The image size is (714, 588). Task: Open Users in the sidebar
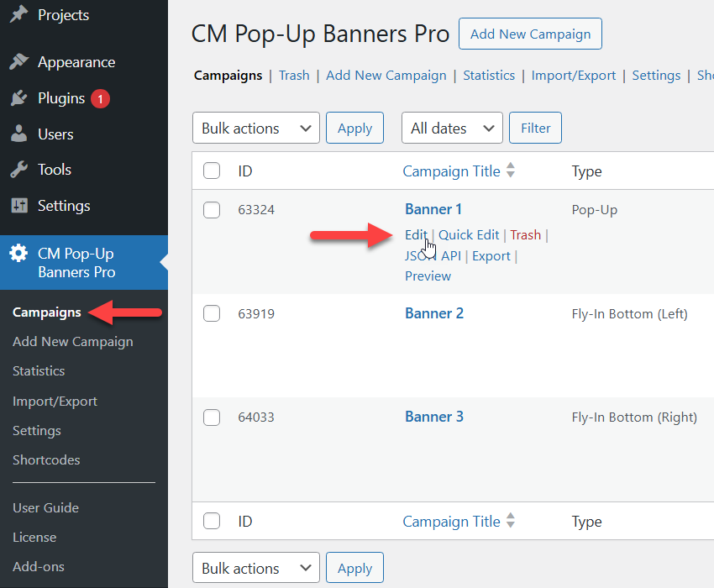point(55,134)
